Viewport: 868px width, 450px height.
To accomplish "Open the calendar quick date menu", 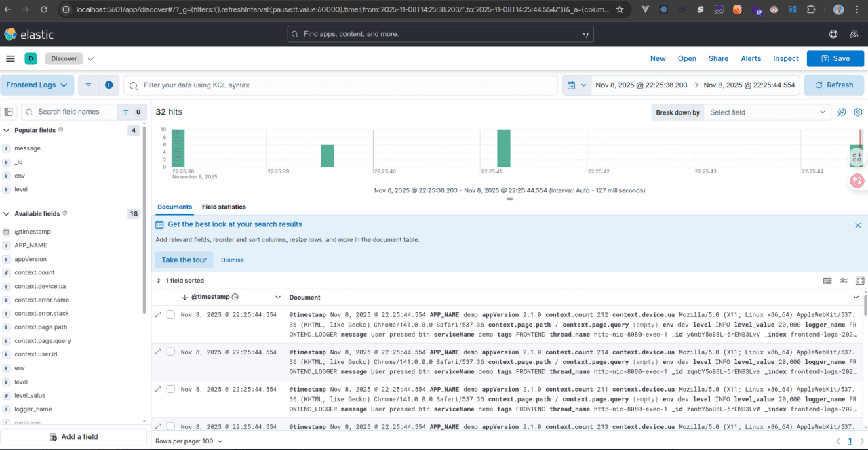I will pos(576,85).
